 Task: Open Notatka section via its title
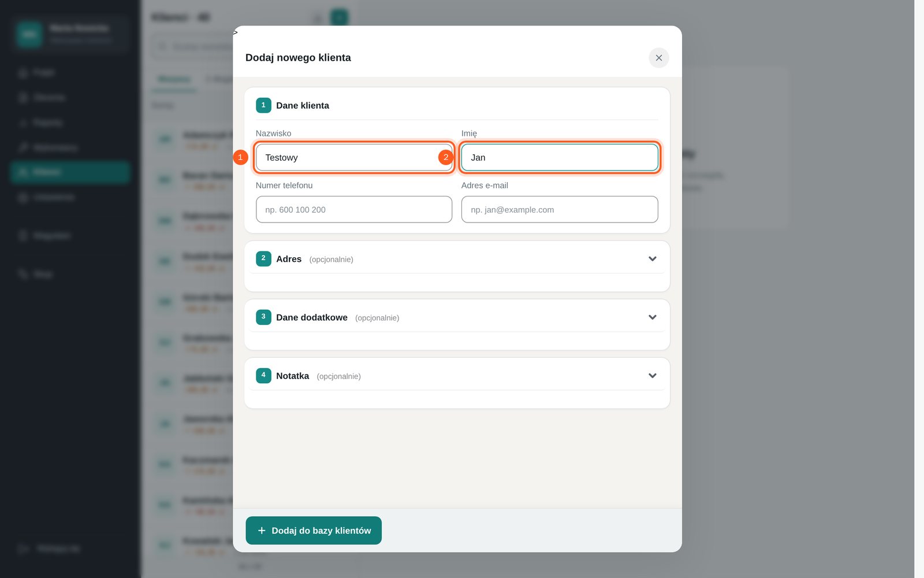click(x=292, y=376)
